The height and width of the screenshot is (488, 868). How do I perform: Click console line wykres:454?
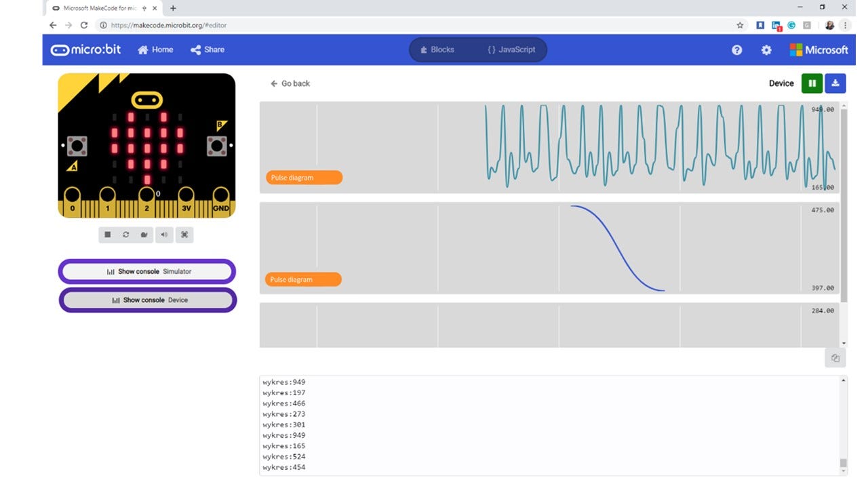coord(284,468)
